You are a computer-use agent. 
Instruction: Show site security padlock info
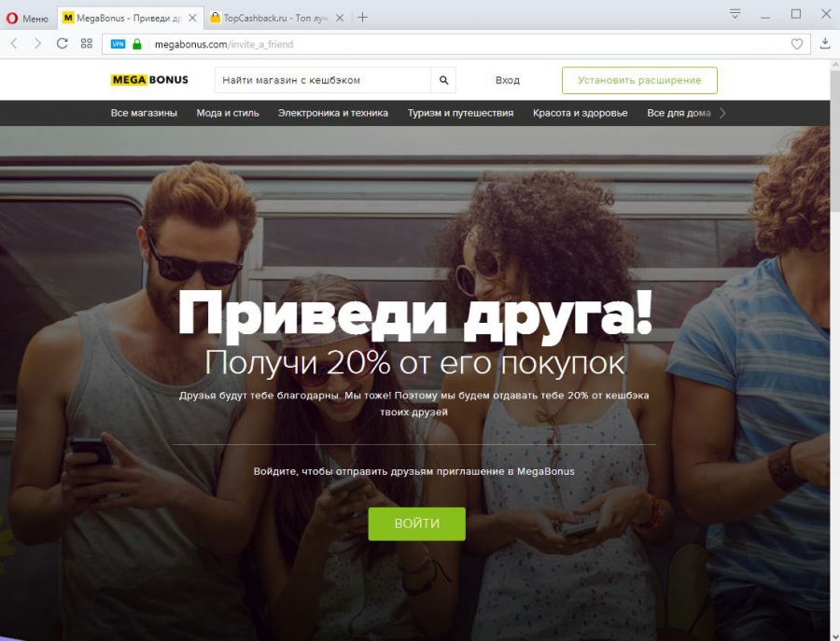(x=137, y=44)
